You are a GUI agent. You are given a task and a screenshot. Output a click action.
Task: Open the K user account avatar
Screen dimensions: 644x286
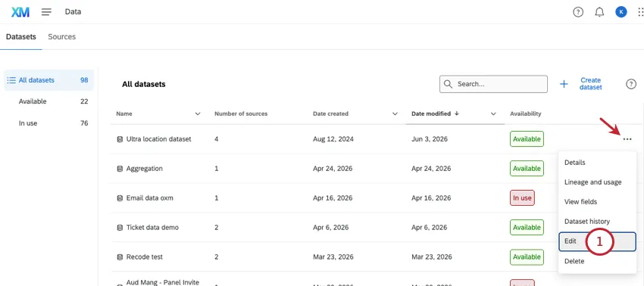click(621, 12)
